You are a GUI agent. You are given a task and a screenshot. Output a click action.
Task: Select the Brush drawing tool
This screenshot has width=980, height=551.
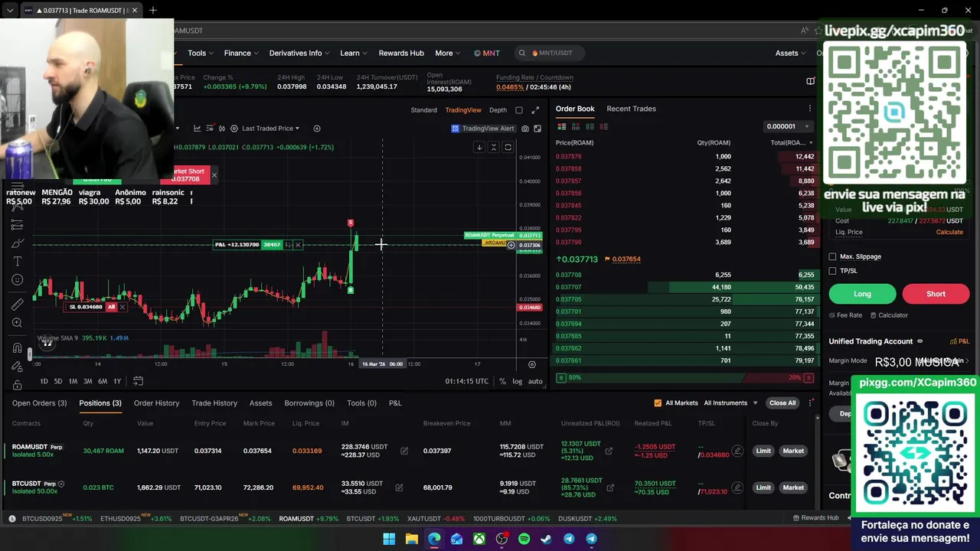[17, 243]
